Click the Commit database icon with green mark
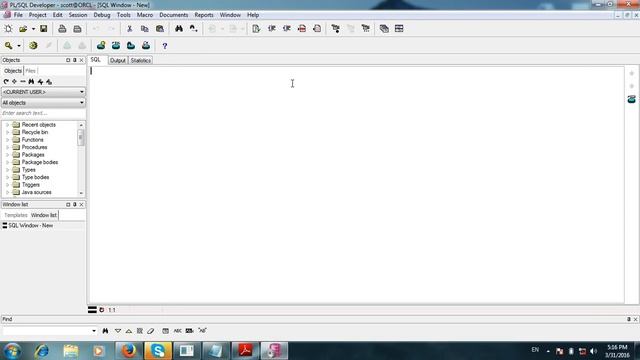The image size is (640, 360). click(x=101, y=46)
